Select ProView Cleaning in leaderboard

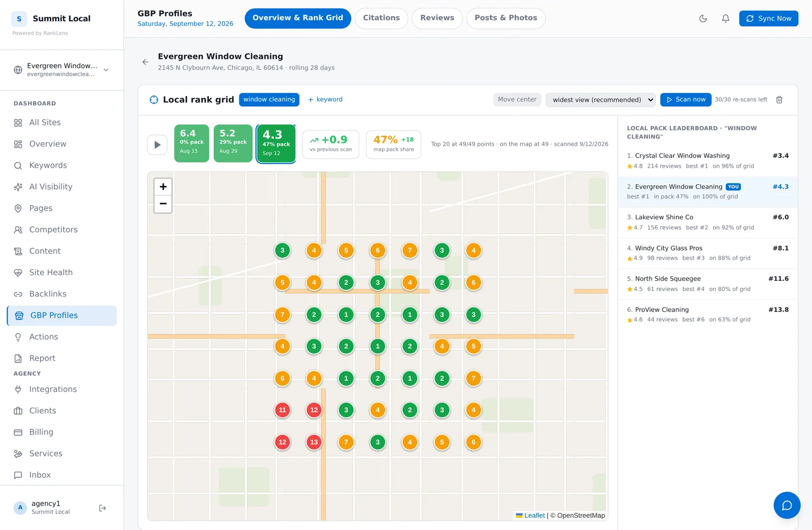pyautogui.click(x=707, y=315)
